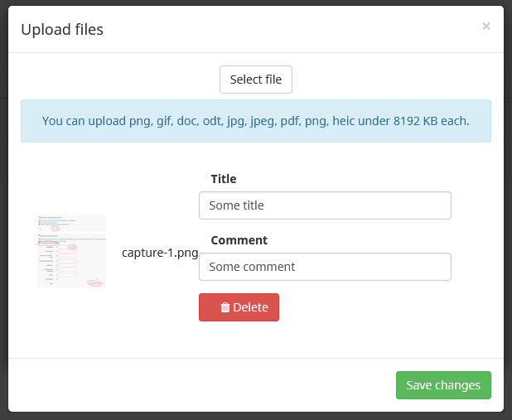The image size is (512, 420).
Task: Save changes to uploaded files
Action: pyautogui.click(x=443, y=385)
